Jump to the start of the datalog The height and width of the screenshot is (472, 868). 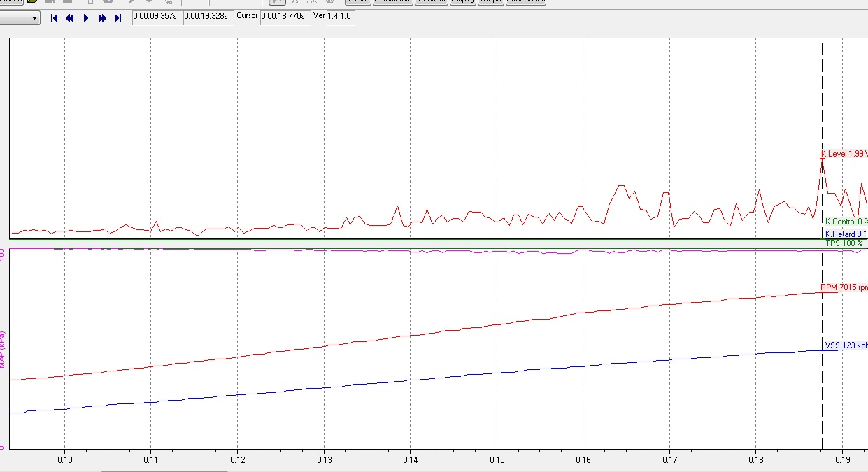coord(54,18)
